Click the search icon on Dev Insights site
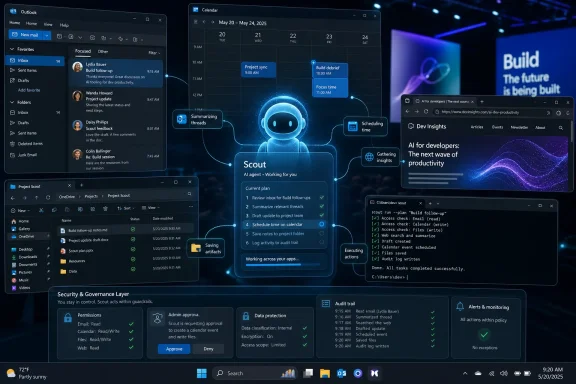 click(x=561, y=128)
